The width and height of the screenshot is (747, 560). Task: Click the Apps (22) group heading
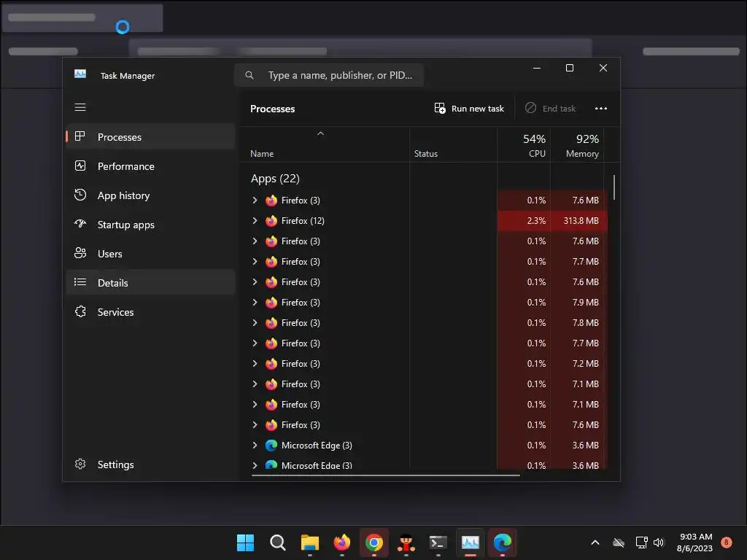tap(275, 179)
